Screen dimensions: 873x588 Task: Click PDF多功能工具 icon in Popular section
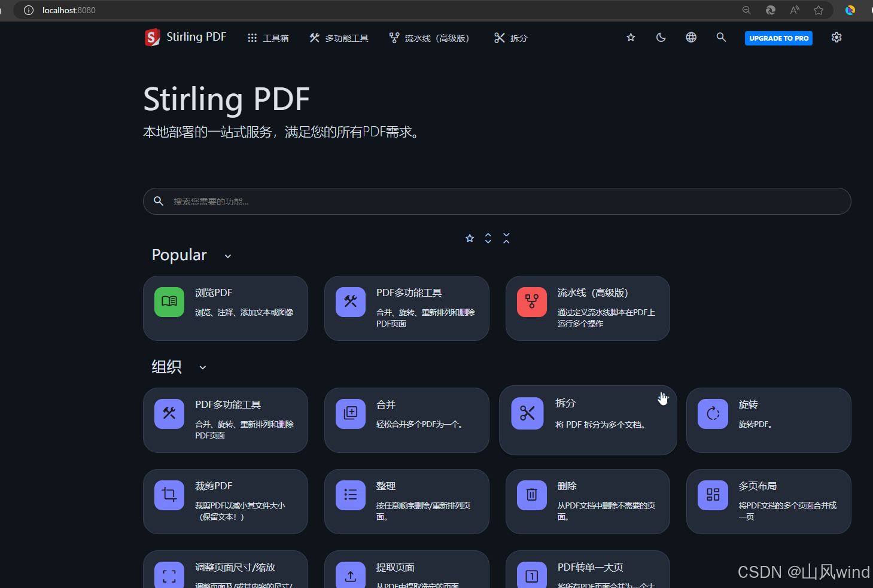(x=351, y=301)
